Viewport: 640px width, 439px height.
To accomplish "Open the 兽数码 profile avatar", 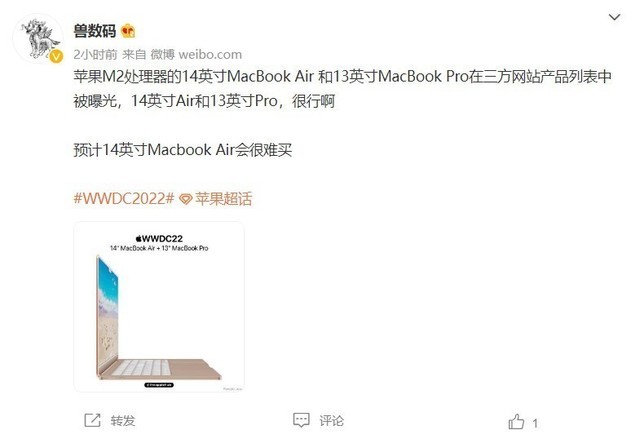I will click(38, 38).
